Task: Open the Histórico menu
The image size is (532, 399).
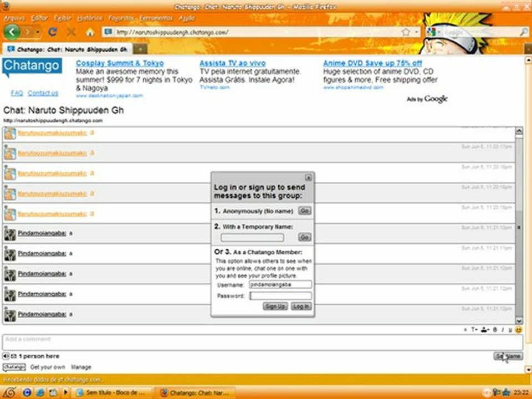Action: (x=90, y=18)
